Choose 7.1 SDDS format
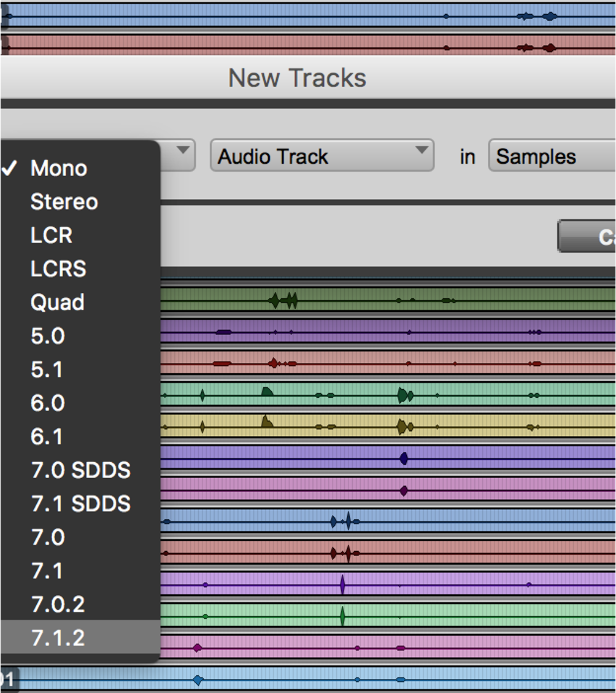616x693 pixels. click(80, 504)
